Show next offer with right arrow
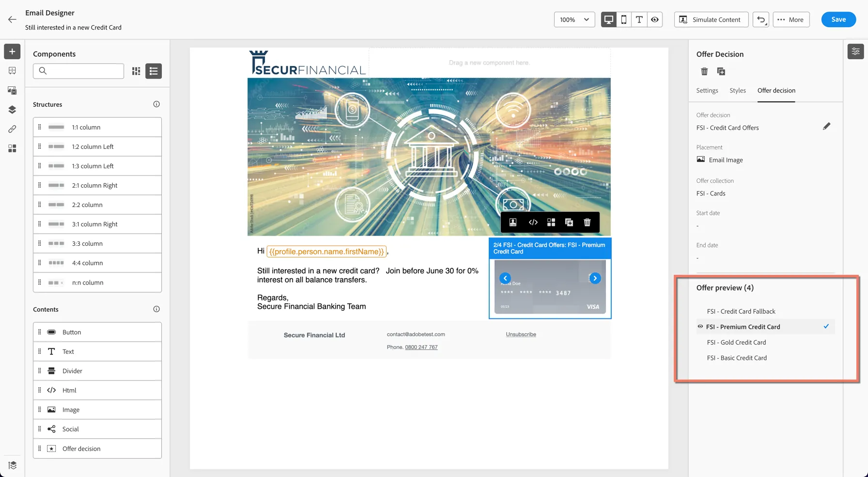The height and width of the screenshot is (477, 868). 595,278
